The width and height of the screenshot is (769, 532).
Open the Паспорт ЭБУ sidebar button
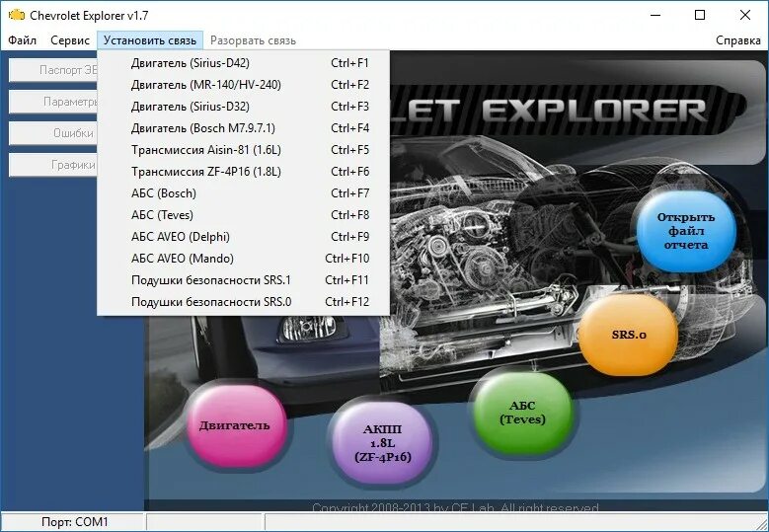tap(53, 70)
